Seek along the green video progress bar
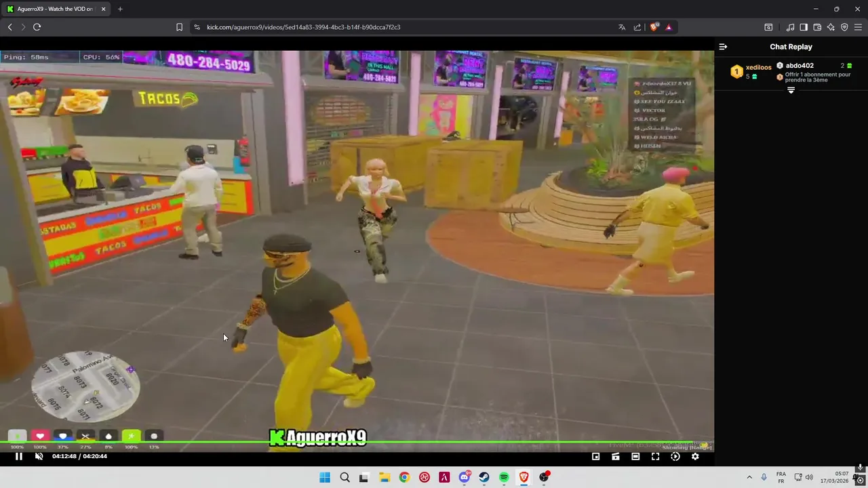Screen dimensions: 868x488 click(357, 443)
